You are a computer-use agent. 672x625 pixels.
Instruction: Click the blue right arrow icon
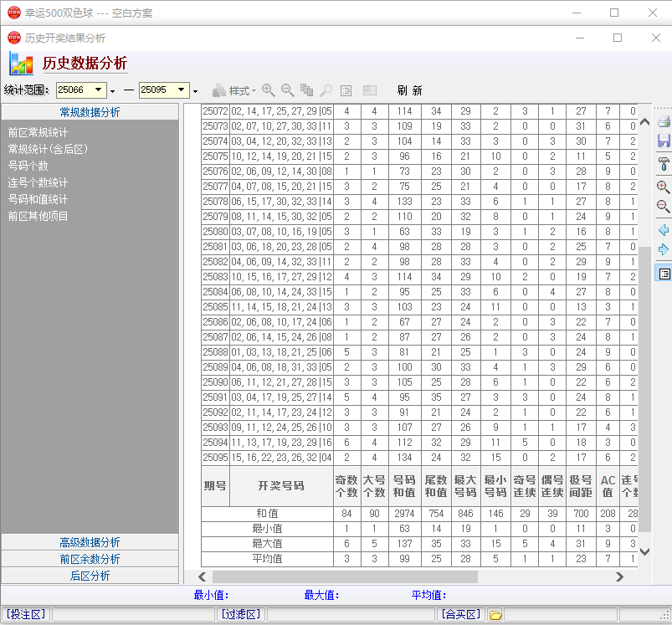pyautogui.click(x=664, y=250)
